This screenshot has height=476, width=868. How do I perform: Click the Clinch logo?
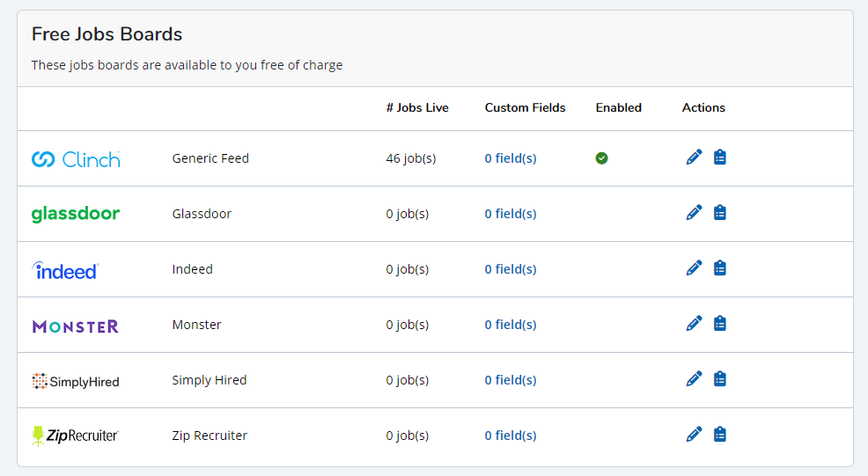[x=76, y=159]
